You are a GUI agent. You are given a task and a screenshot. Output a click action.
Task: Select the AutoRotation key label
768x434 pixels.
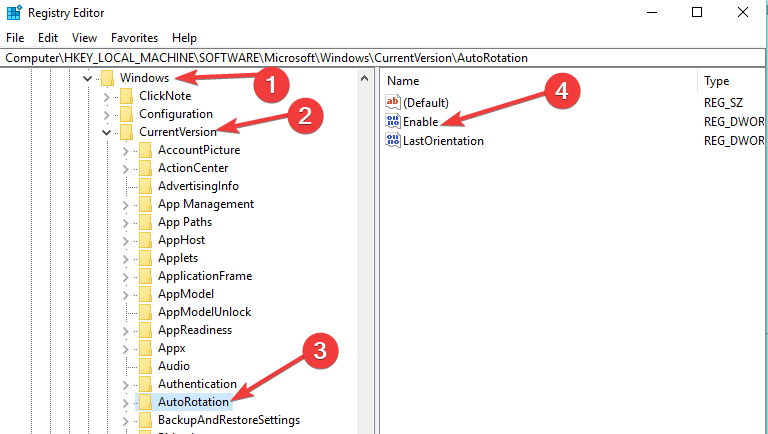pyautogui.click(x=193, y=402)
